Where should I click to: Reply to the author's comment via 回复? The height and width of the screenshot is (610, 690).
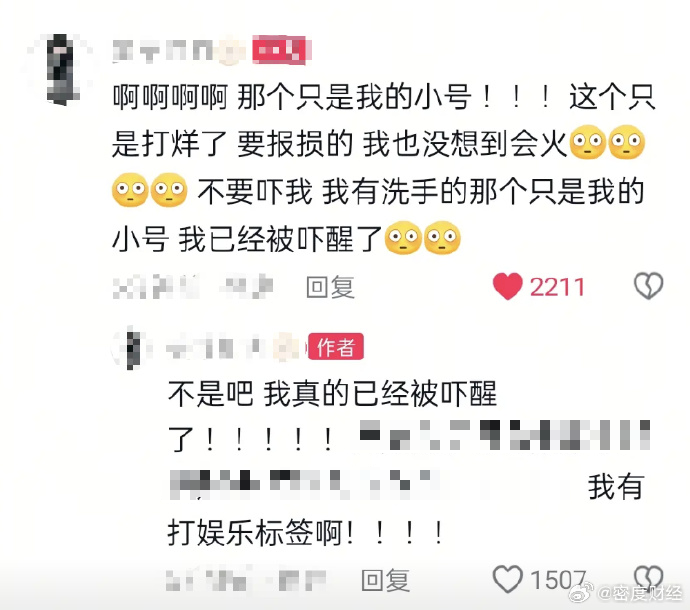(385, 580)
